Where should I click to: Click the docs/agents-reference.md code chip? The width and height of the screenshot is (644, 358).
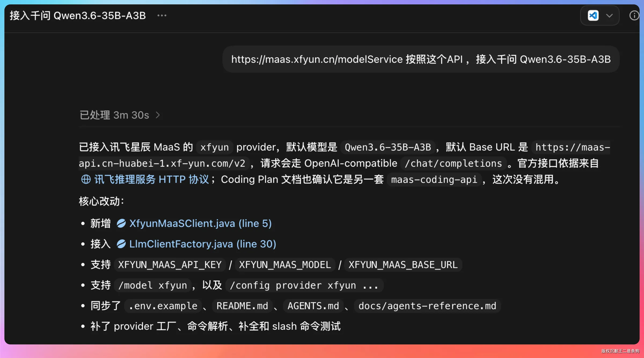tap(427, 306)
